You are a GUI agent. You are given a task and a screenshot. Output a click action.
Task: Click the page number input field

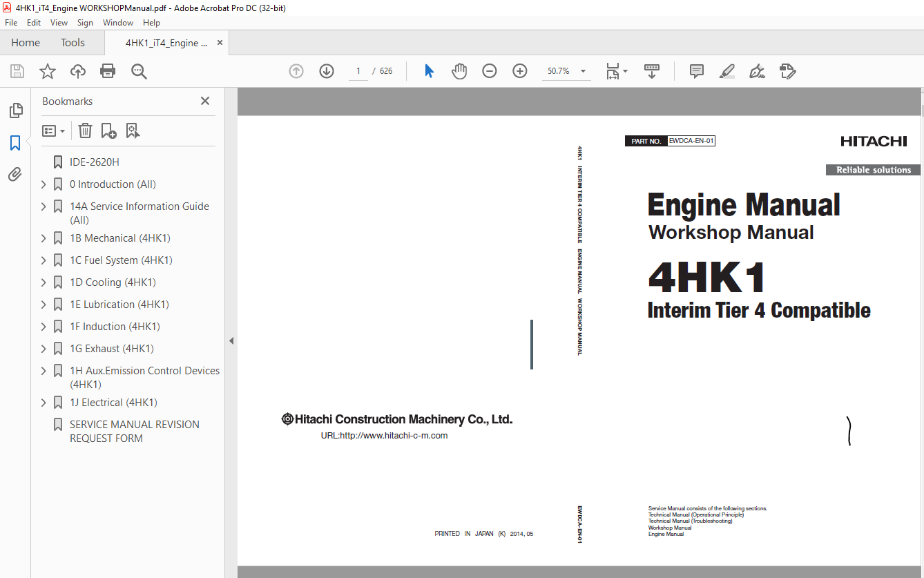pos(358,71)
